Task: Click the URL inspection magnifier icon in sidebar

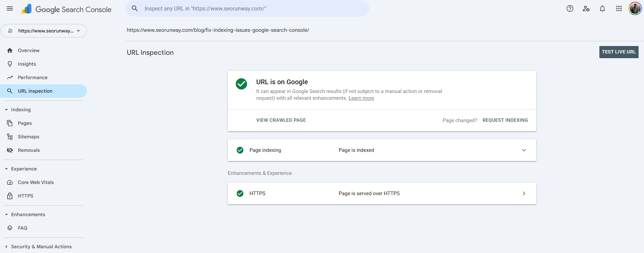Action: point(10,91)
